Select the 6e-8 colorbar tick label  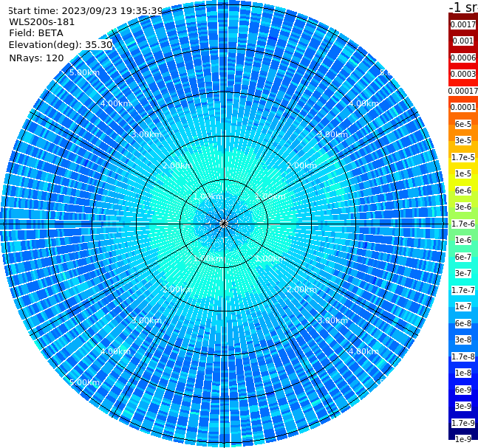point(463,323)
